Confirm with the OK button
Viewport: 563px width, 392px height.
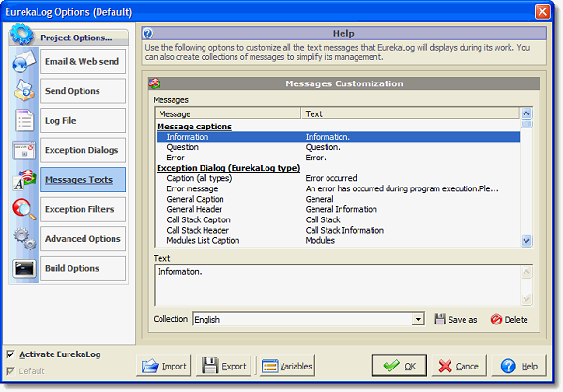click(x=399, y=366)
